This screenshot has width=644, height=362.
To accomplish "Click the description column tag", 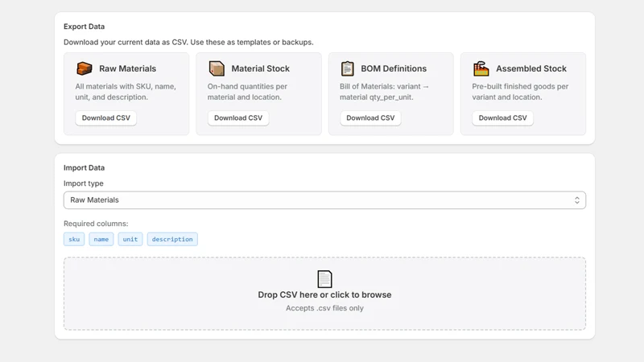I will (x=172, y=239).
